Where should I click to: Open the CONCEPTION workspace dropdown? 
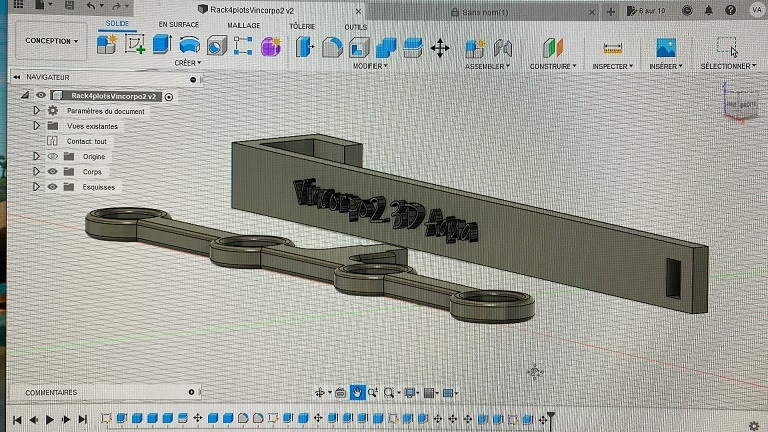[x=50, y=41]
